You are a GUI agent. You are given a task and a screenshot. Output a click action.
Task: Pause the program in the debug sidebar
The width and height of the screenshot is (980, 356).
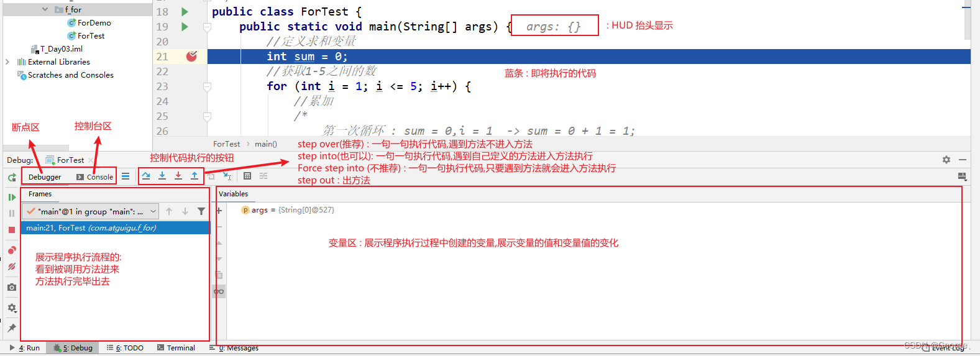pos(12,213)
